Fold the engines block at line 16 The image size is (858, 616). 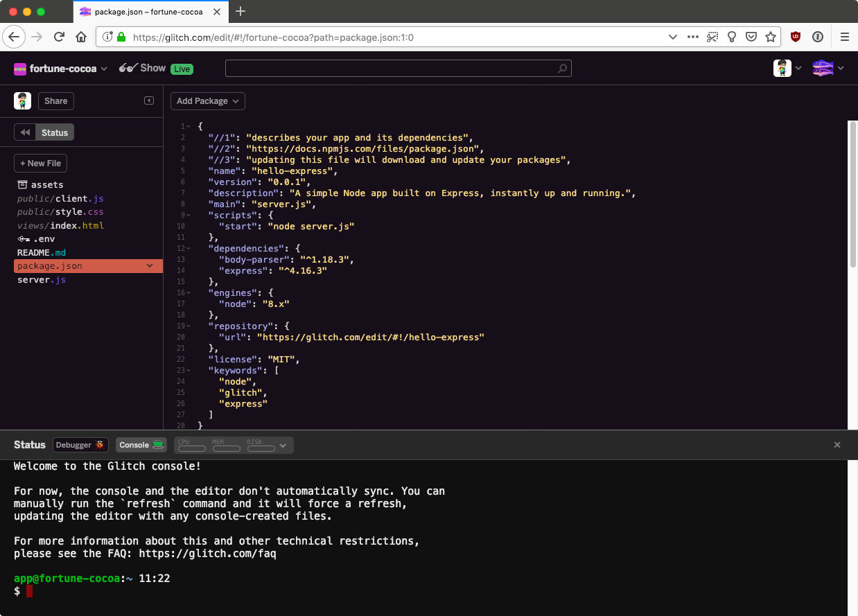point(189,292)
